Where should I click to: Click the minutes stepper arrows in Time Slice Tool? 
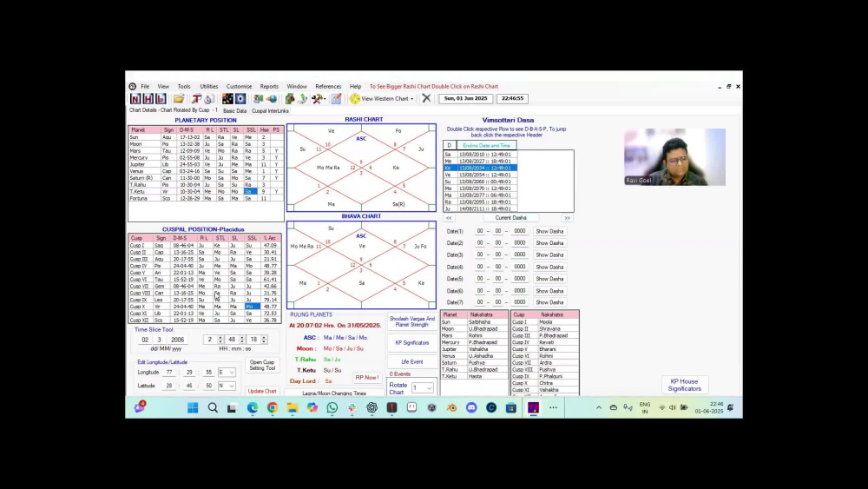point(242,340)
